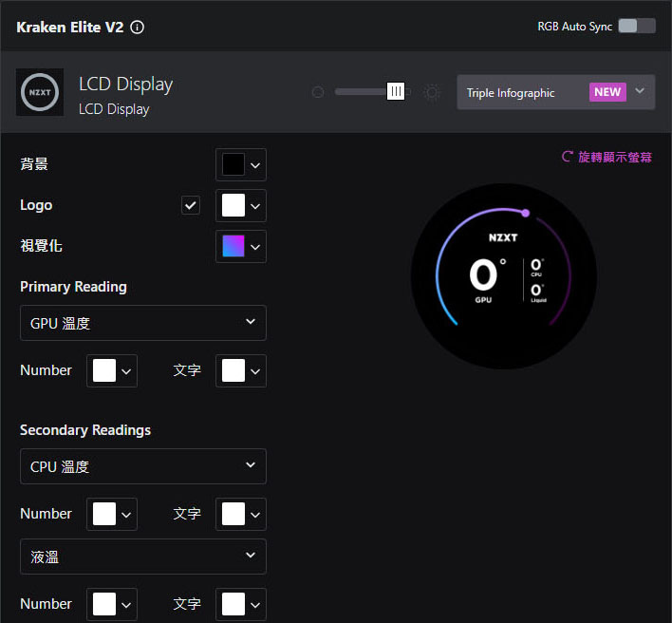Open CPU 溫度 Number color dropdown
672x623 pixels.
pyautogui.click(x=112, y=514)
